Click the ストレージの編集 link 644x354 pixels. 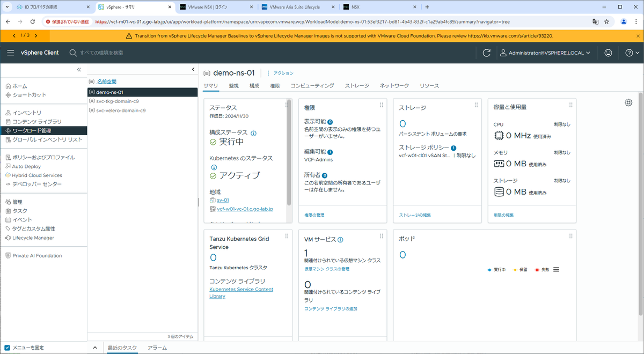(415, 215)
